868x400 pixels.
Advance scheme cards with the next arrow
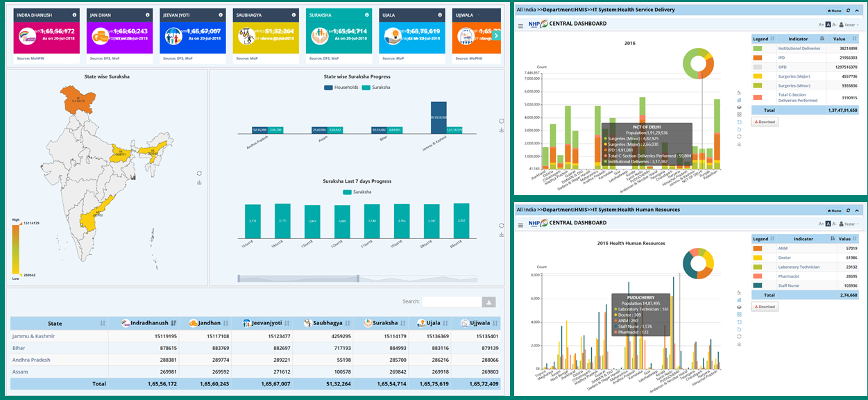(496, 35)
